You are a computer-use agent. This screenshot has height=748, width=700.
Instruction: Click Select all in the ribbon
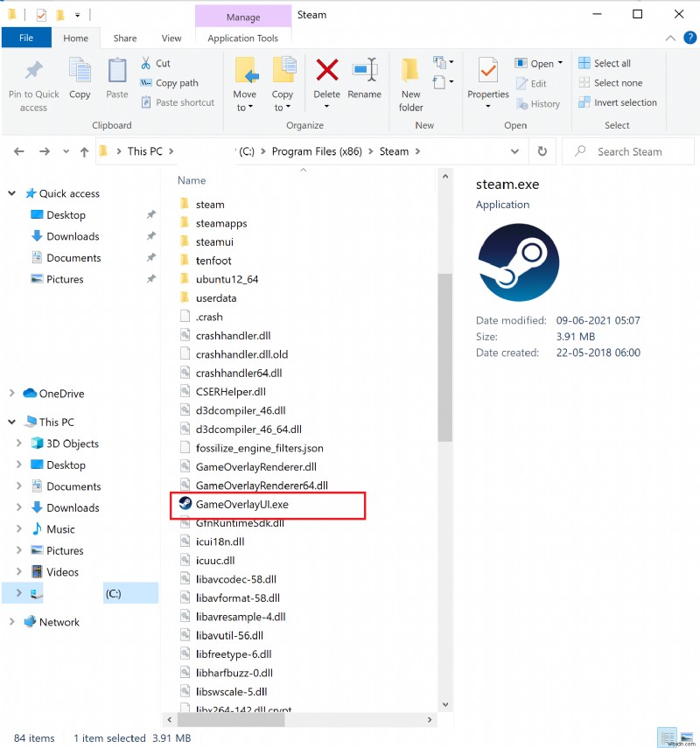click(605, 63)
